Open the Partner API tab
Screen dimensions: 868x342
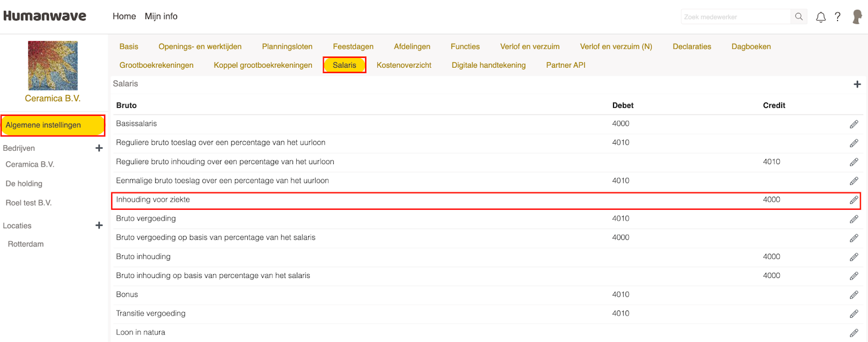coord(566,65)
